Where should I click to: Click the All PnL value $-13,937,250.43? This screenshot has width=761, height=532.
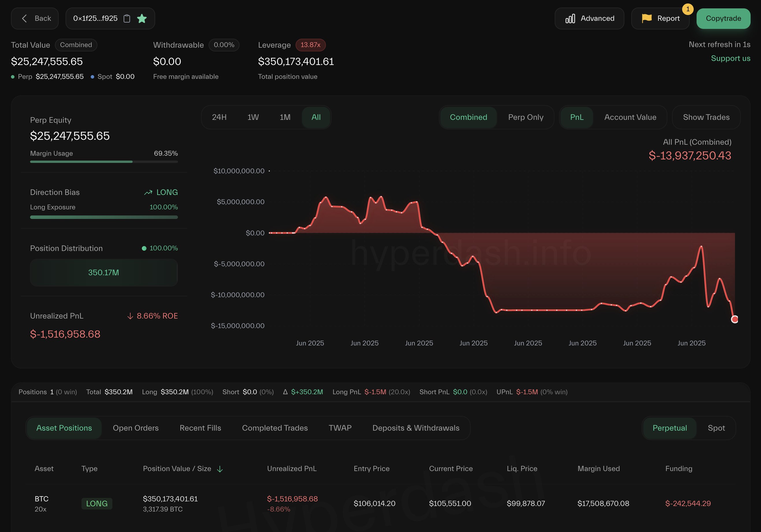pos(690,156)
